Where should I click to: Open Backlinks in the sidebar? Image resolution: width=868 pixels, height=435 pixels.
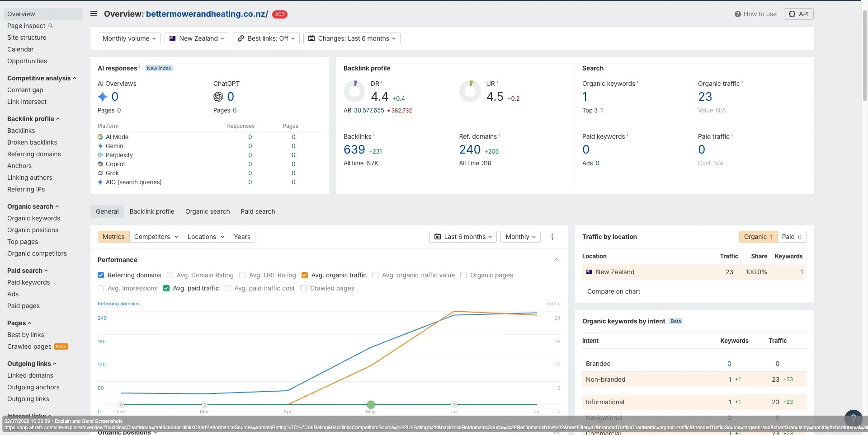(21, 131)
